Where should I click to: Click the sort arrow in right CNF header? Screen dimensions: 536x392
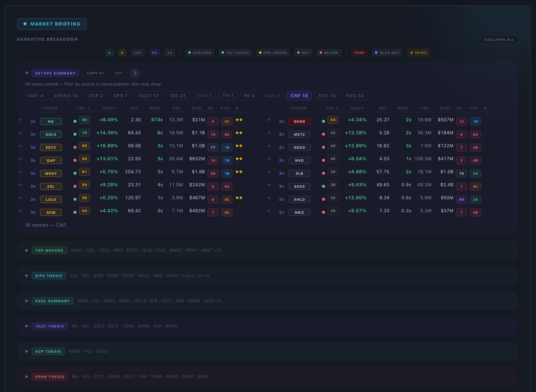point(337,108)
